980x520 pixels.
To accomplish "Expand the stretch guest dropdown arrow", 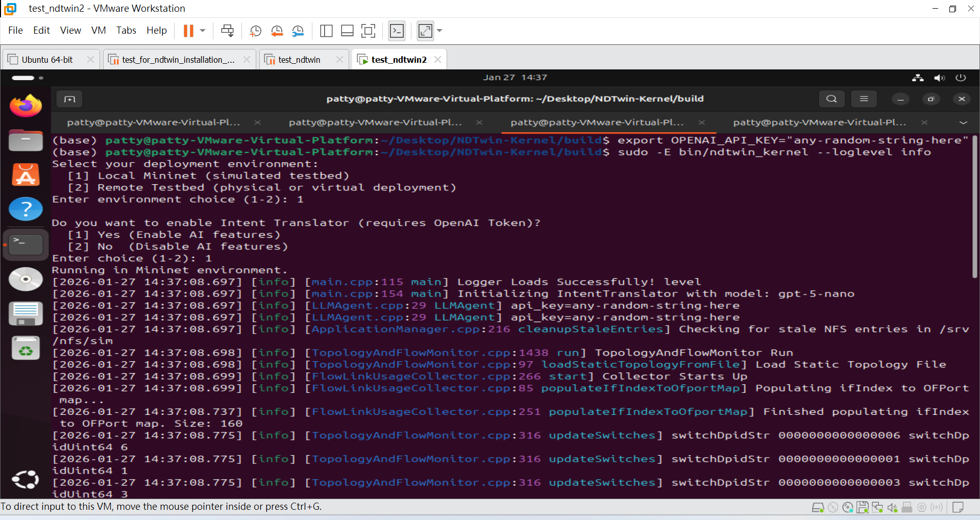I will coord(439,31).
